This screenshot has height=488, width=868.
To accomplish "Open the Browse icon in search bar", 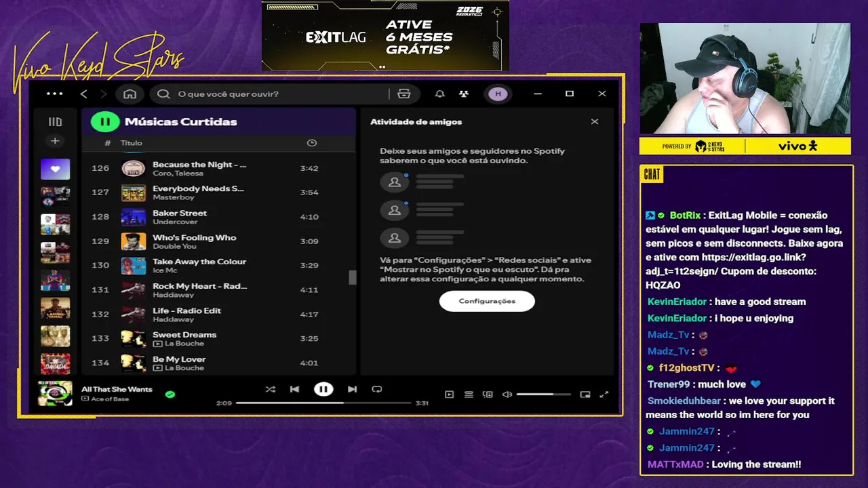I will pos(404,94).
